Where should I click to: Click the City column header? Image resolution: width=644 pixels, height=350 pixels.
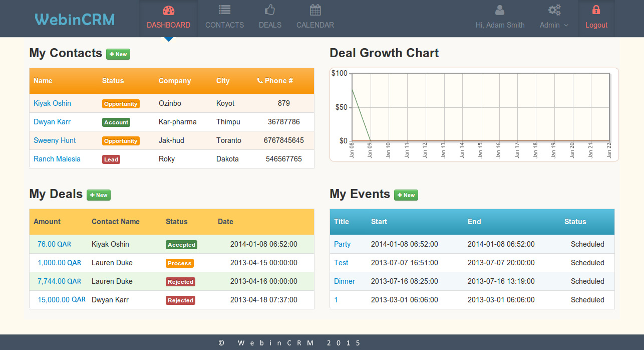[223, 81]
